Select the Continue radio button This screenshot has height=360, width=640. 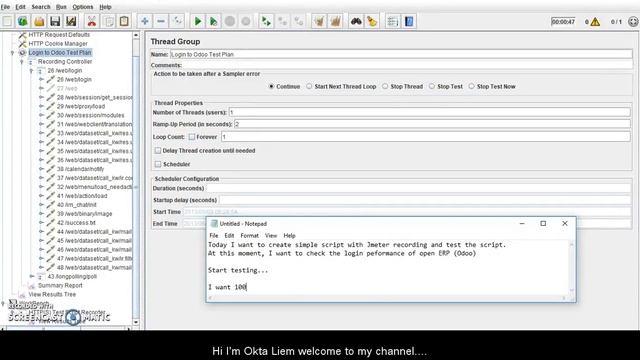(271, 87)
